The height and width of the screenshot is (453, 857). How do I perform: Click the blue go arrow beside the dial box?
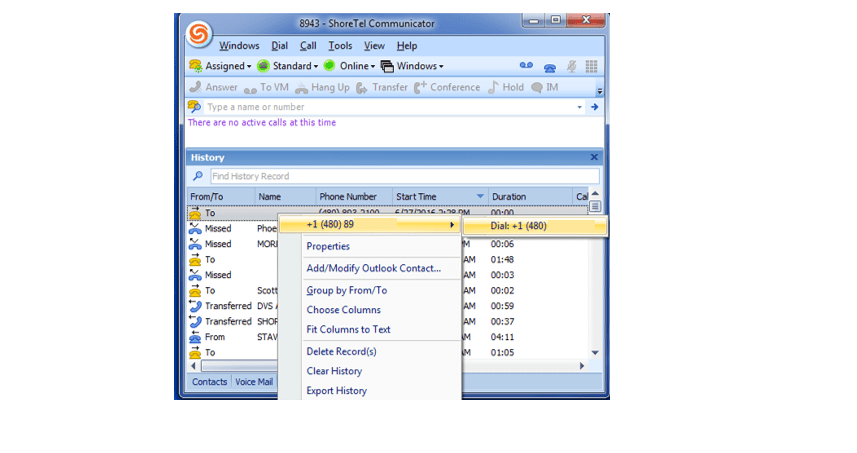(x=595, y=107)
